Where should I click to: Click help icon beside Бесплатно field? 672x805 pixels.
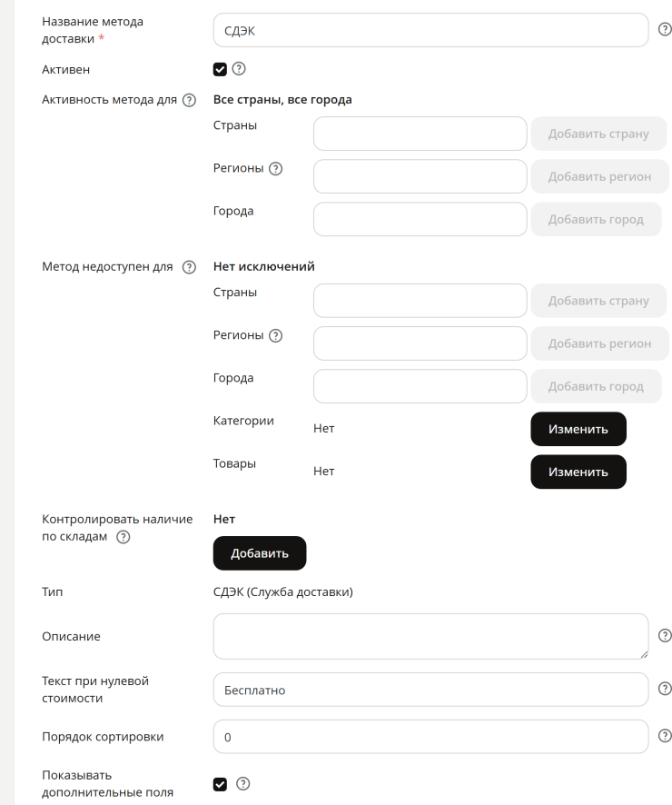[x=665, y=689]
